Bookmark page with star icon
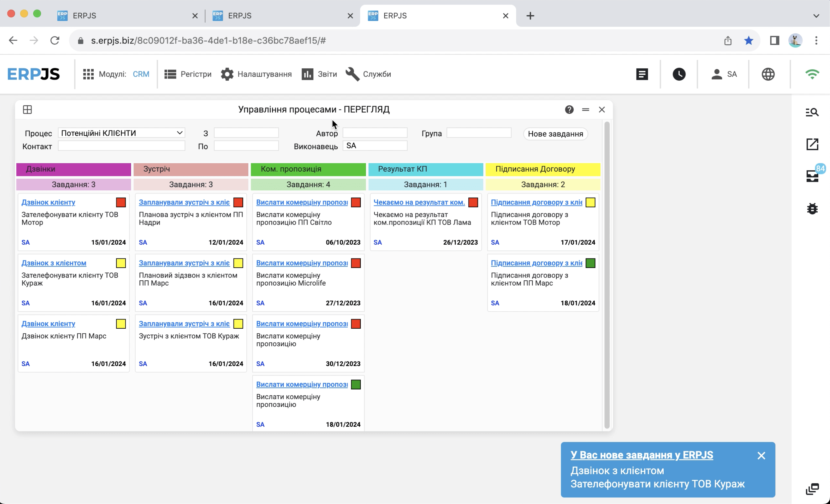 point(748,40)
